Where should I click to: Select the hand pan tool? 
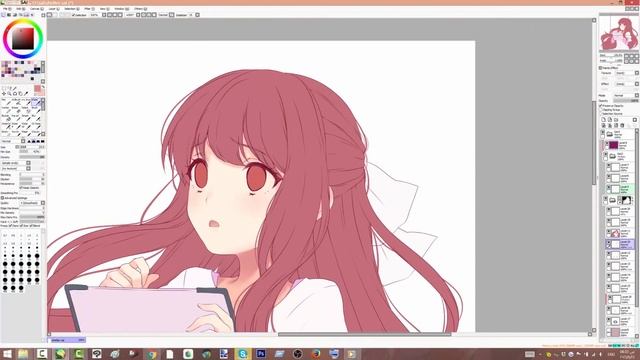pyautogui.click(x=20, y=93)
